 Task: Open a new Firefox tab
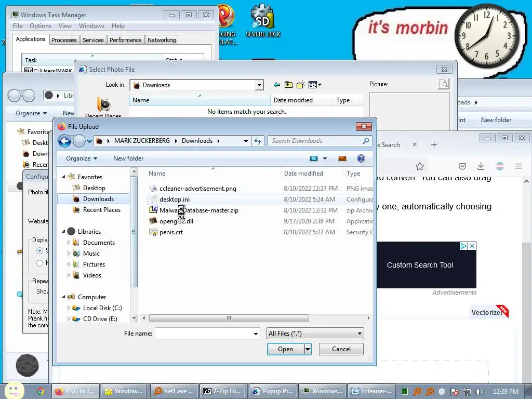pos(434,145)
